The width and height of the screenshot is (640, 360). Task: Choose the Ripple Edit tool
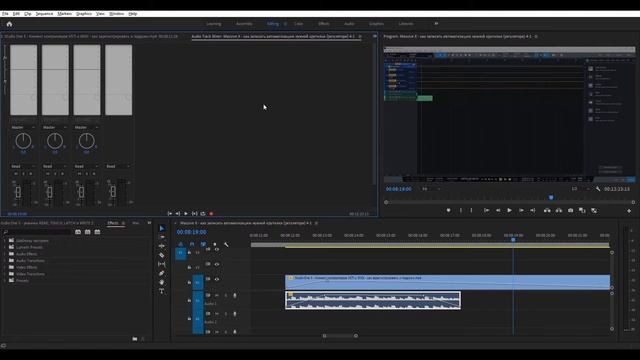[162, 246]
